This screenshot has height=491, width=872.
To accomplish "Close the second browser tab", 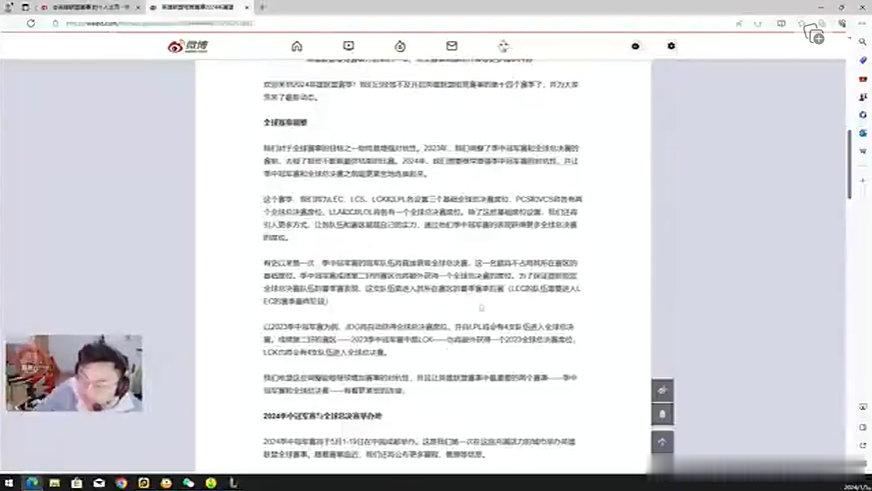I will click(246, 7).
